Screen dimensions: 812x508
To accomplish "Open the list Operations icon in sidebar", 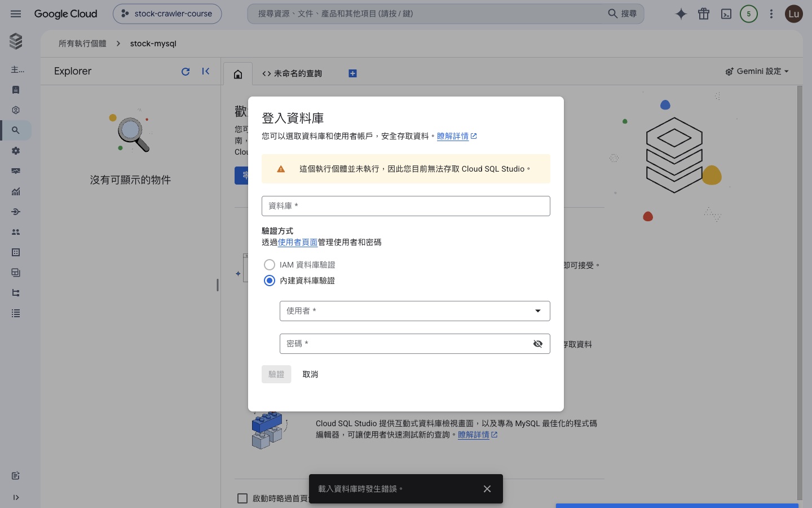I will click(16, 313).
